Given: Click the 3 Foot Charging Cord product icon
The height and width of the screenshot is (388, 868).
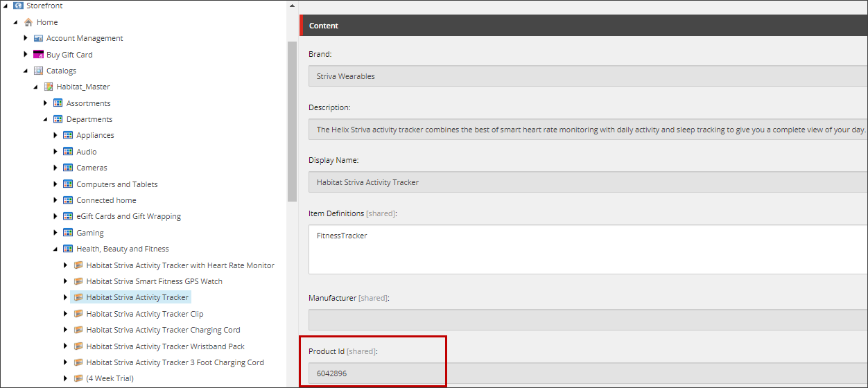Looking at the screenshot, I should (78, 362).
